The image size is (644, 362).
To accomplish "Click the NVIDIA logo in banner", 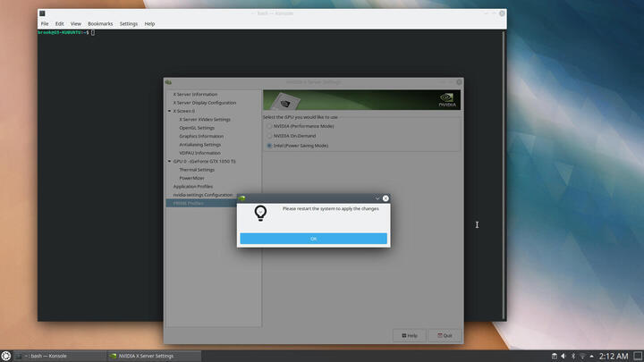I will [x=447, y=100].
